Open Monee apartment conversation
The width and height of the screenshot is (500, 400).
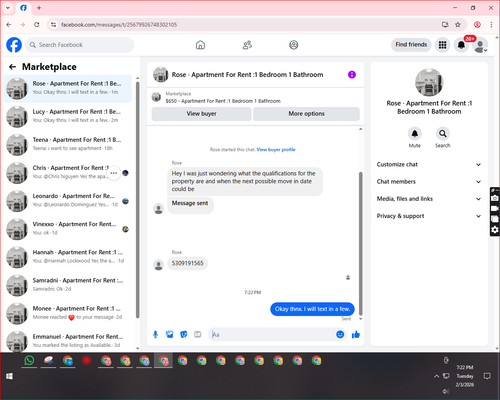68,313
